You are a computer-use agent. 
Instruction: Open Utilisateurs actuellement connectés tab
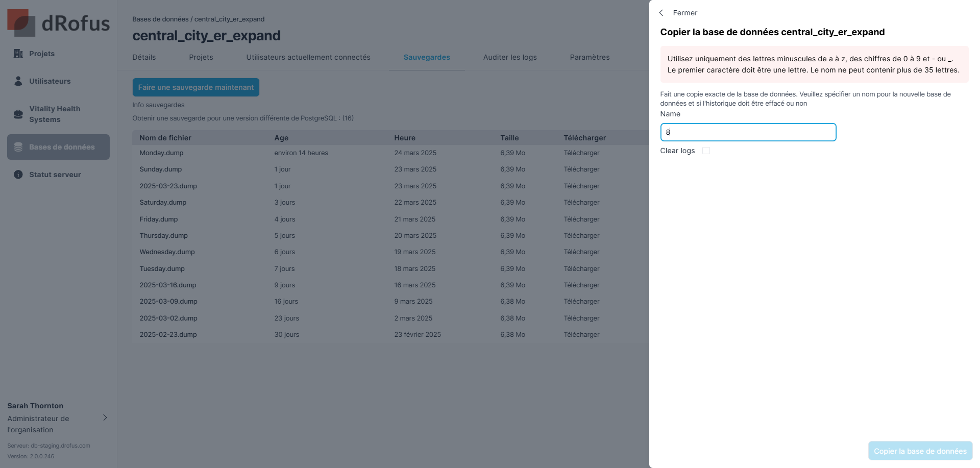coord(308,57)
